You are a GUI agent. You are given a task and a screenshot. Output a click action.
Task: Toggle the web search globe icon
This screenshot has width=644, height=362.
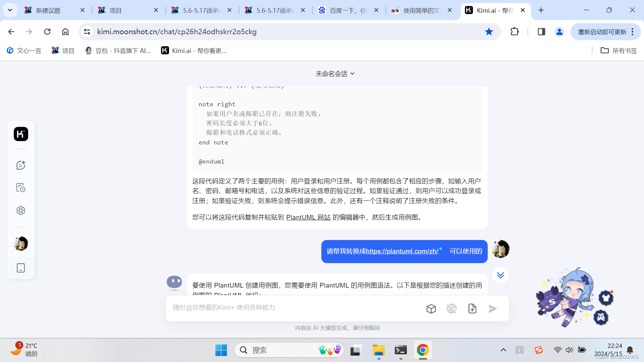click(x=451, y=309)
